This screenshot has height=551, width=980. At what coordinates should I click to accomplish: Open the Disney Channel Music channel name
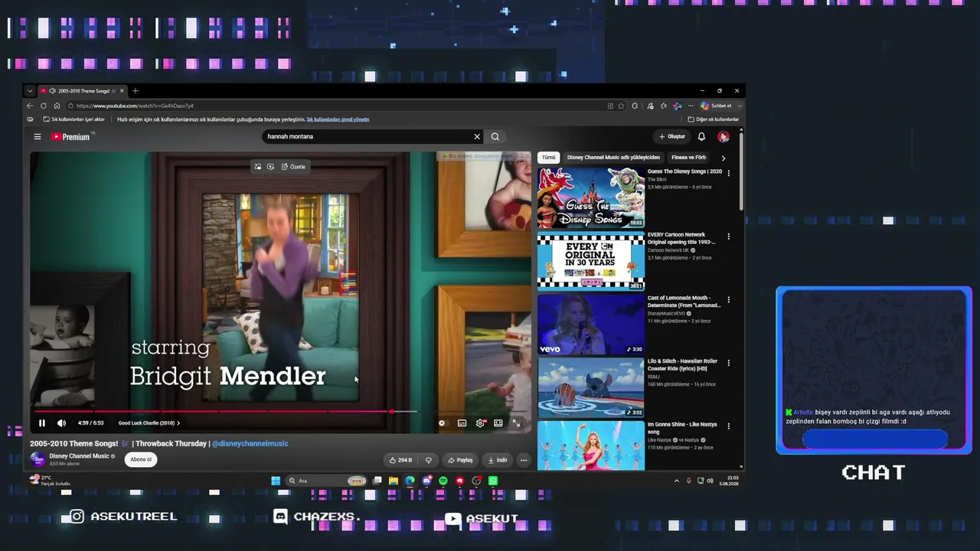coord(79,456)
